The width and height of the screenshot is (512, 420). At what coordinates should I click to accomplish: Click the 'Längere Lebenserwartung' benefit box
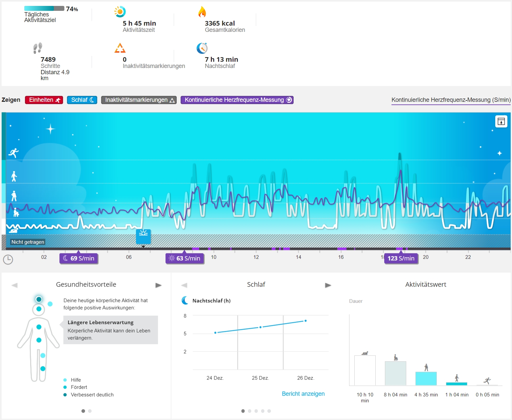tap(110, 330)
